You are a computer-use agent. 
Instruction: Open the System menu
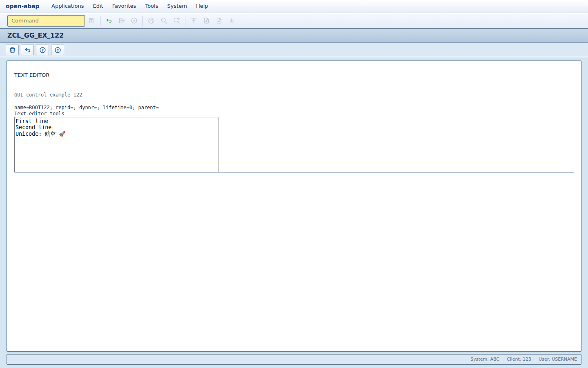pos(177,6)
